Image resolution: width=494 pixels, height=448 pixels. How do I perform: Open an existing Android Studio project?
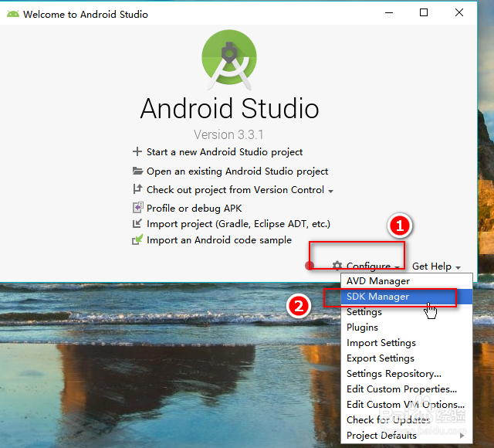237,171
